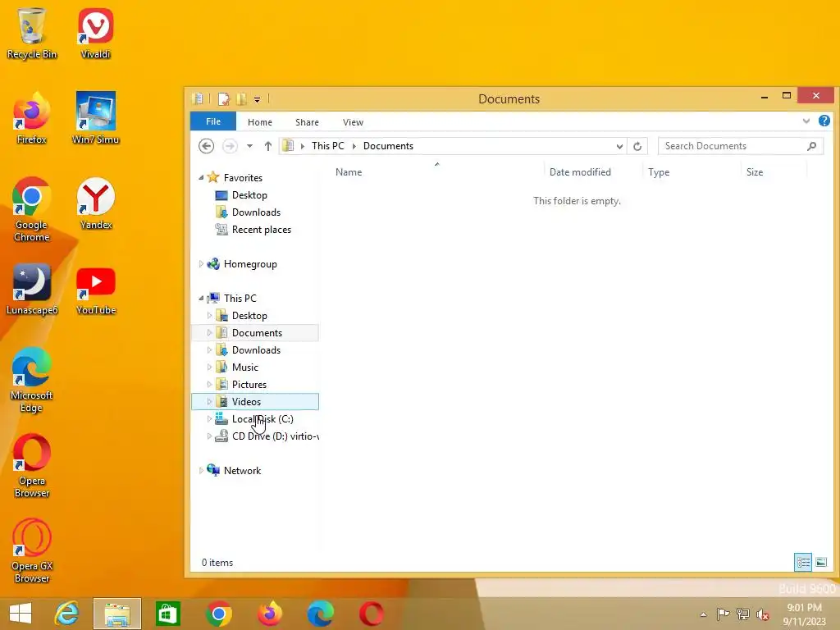Viewport: 840px width, 630px height.
Task: Select Downloads under Favorites
Action: click(x=256, y=212)
